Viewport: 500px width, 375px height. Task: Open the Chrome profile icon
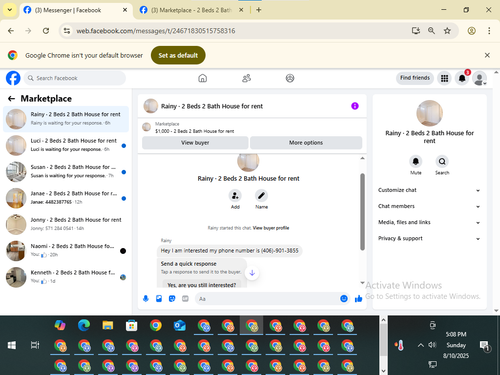[471, 31]
